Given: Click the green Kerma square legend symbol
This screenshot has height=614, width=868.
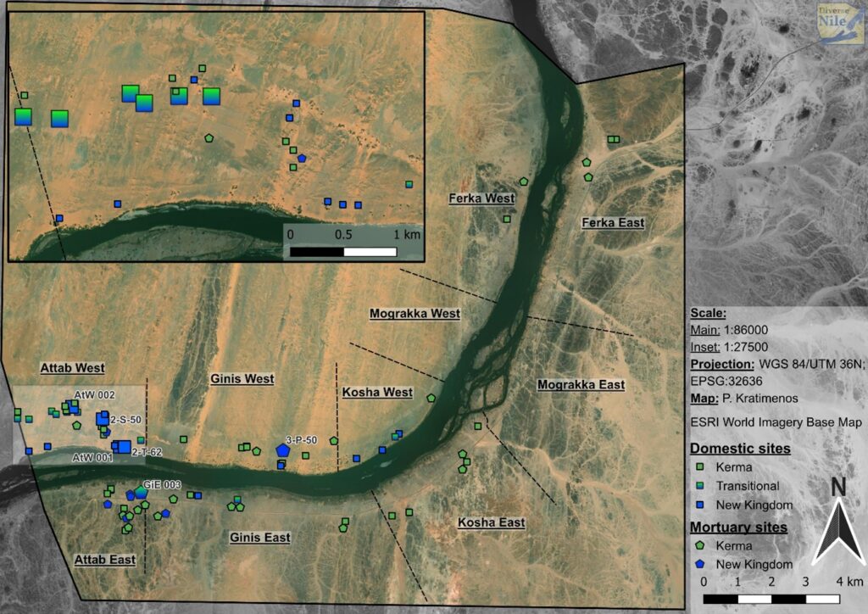Looking at the screenshot, I should click(700, 467).
